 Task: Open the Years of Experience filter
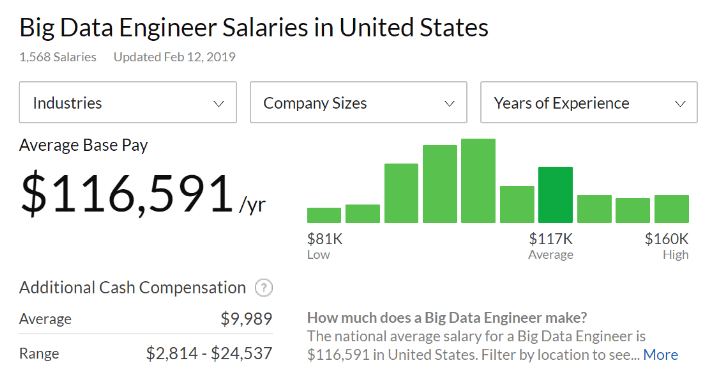point(589,102)
